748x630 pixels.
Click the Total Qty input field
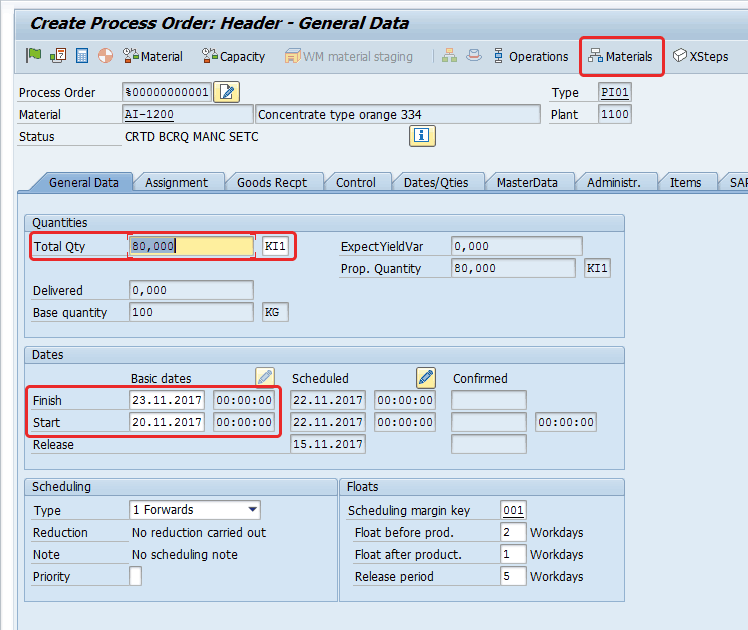[x=191, y=246]
